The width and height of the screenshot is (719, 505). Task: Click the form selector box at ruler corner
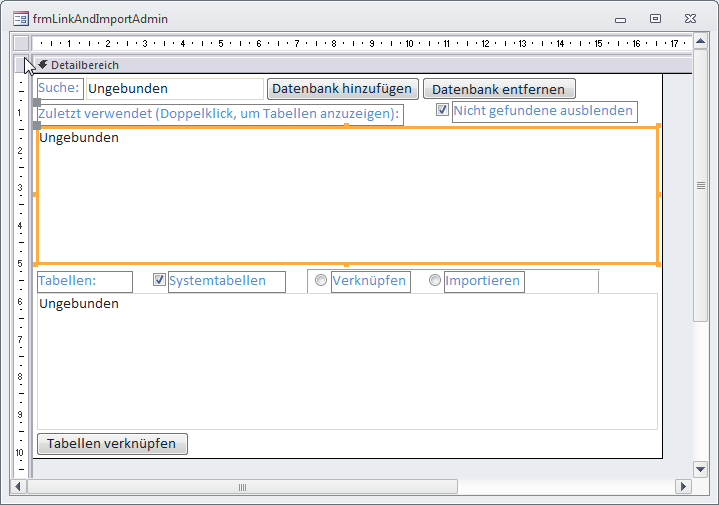[x=22, y=43]
